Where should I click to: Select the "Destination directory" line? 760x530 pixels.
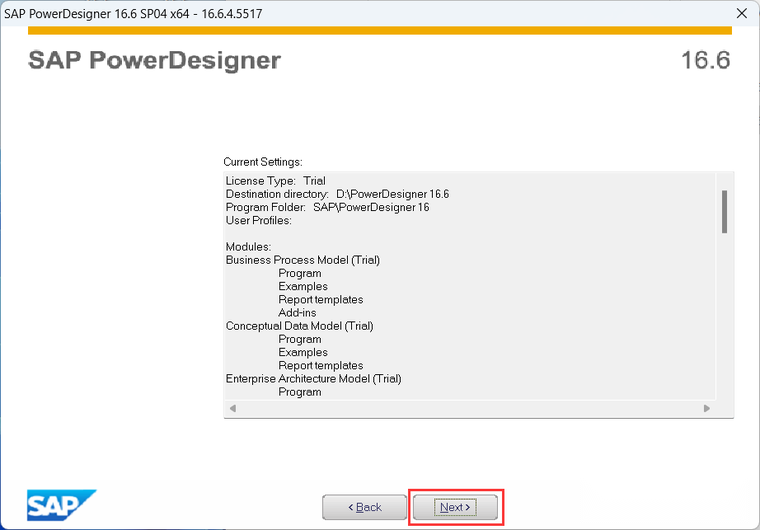337,194
